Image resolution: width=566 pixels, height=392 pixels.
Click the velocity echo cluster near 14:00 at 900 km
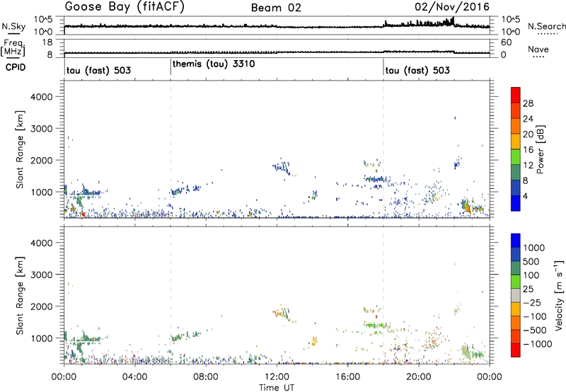coord(314,341)
